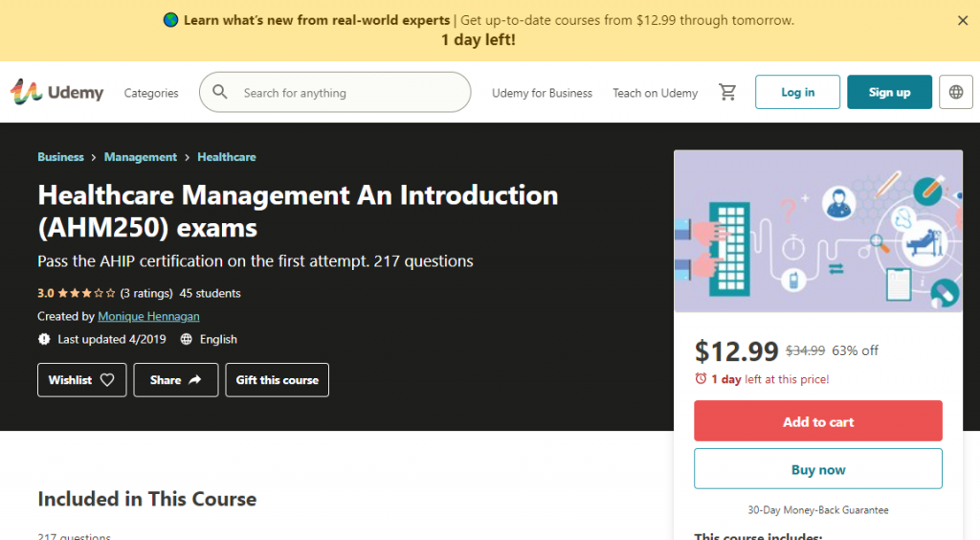Select the Healthcare breadcrumb link
This screenshot has height=540, width=980.
(227, 157)
